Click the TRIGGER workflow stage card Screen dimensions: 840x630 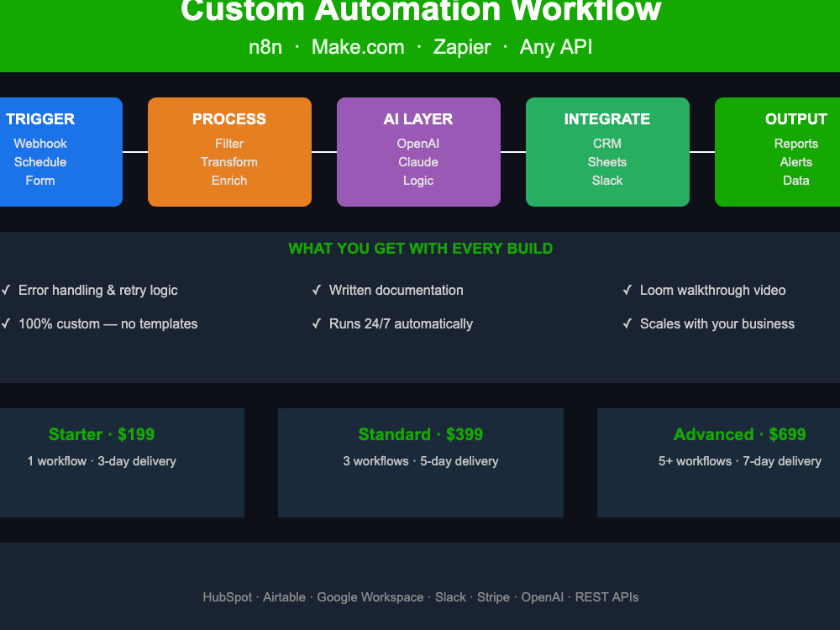point(61,152)
